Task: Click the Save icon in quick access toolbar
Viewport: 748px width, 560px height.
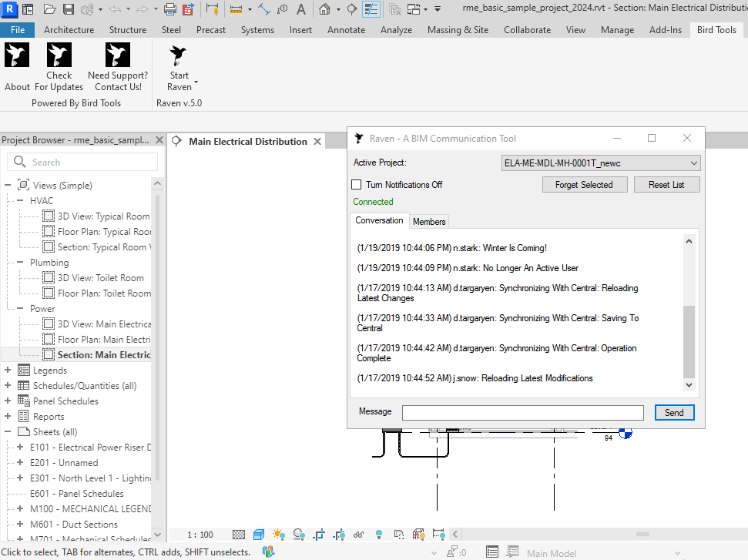Action: [x=68, y=9]
